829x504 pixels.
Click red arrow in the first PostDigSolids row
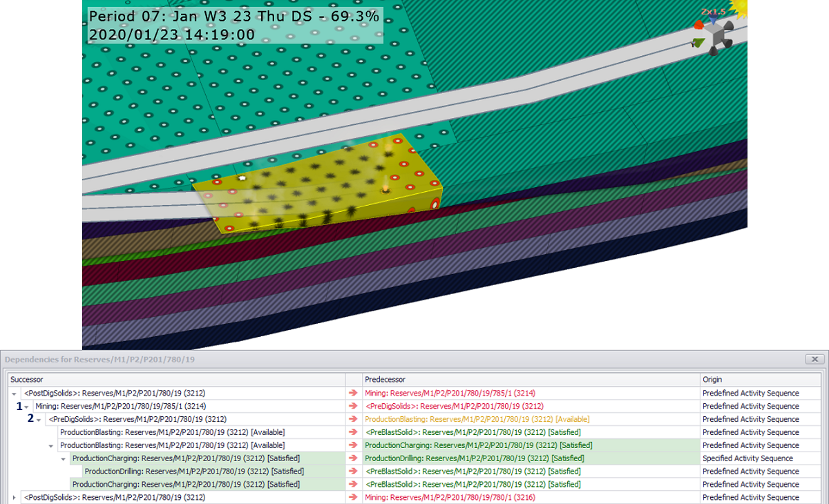click(354, 394)
